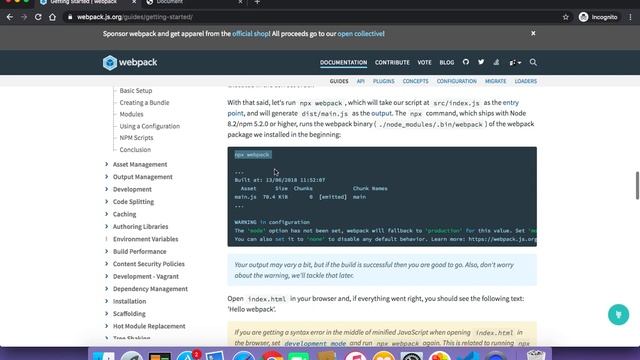
Task: Expand the Content Security Policies chevron
Action: coord(107,264)
